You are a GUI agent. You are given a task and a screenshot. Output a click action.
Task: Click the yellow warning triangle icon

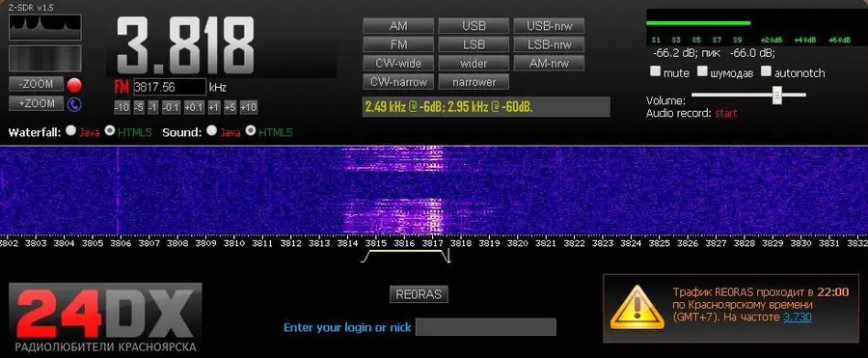637,308
